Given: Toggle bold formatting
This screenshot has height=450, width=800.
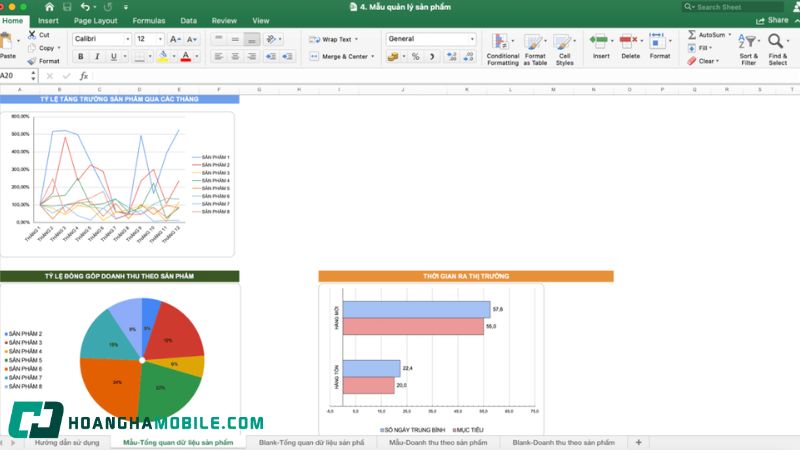Looking at the screenshot, I should point(81,57).
